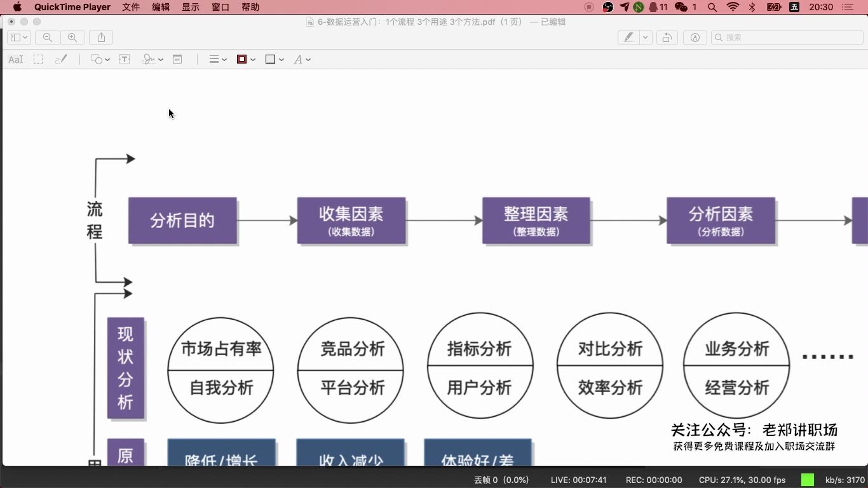Click the green N menu bar icon
This screenshot has height=488, width=868.
pos(639,7)
